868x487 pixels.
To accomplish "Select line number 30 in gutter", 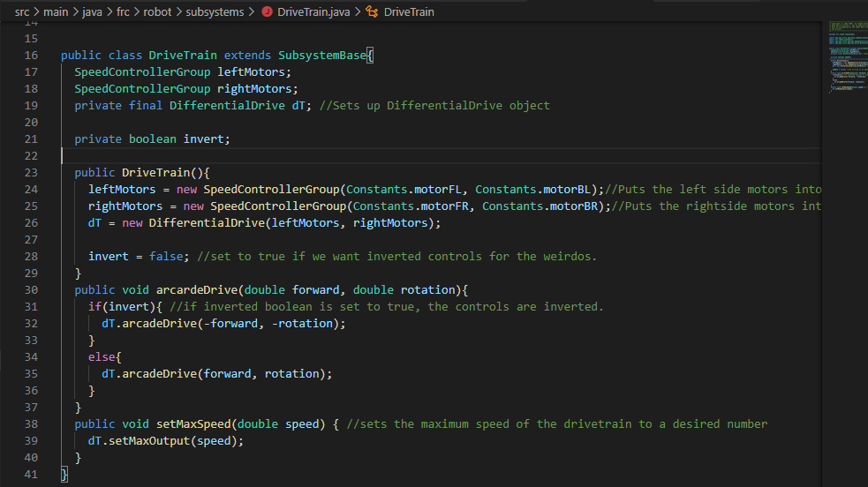I will tap(31, 289).
